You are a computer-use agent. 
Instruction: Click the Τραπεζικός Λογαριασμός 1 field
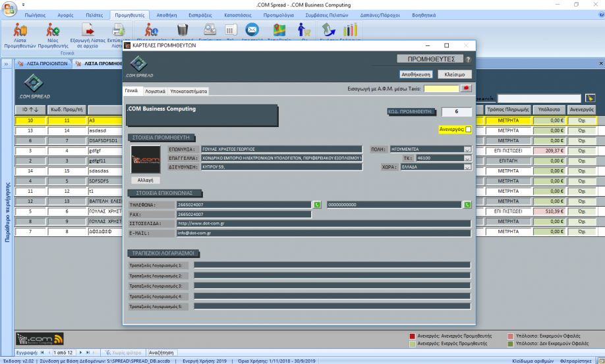coord(332,265)
